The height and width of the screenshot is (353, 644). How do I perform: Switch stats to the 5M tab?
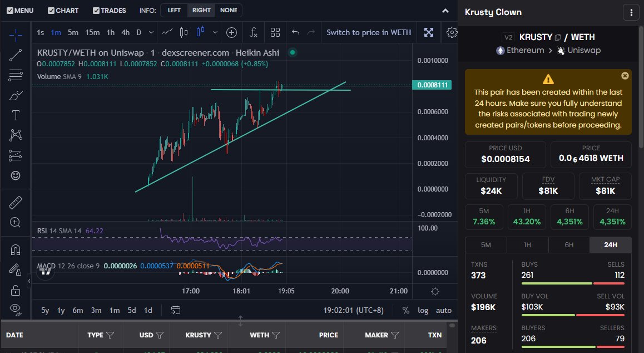pos(486,245)
